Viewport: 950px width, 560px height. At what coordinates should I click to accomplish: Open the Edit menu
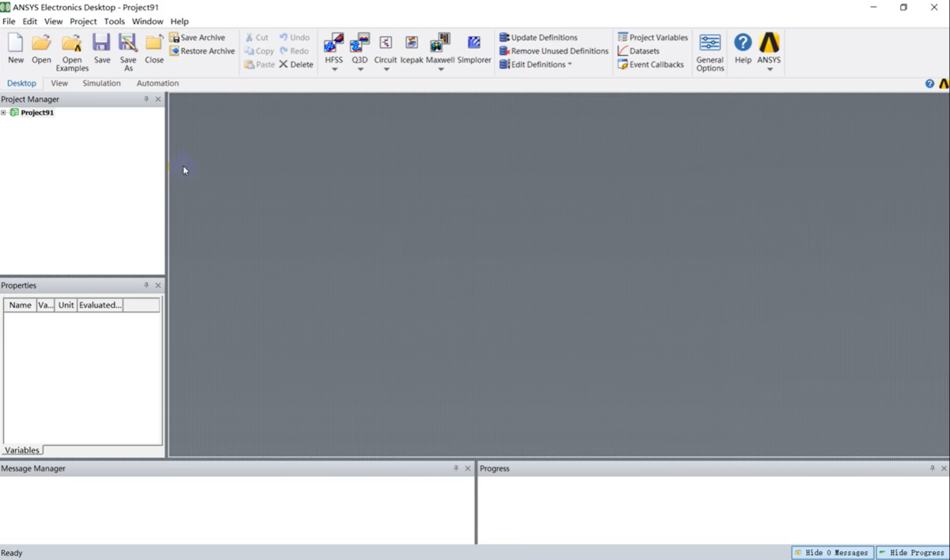[30, 21]
